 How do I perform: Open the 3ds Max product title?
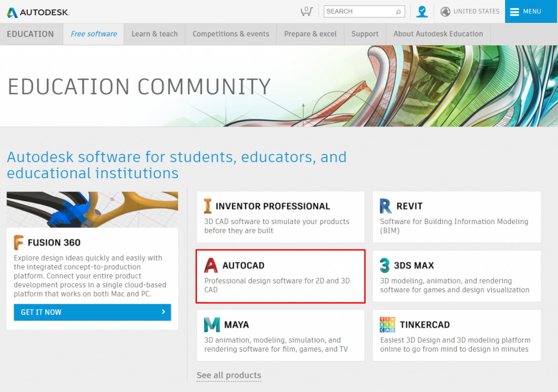pyautogui.click(x=414, y=266)
